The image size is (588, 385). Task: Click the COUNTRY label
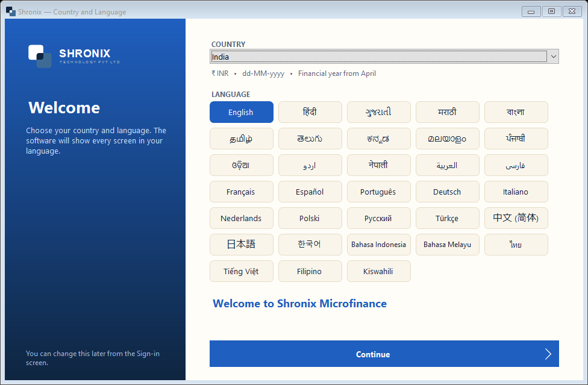(x=228, y=44)
